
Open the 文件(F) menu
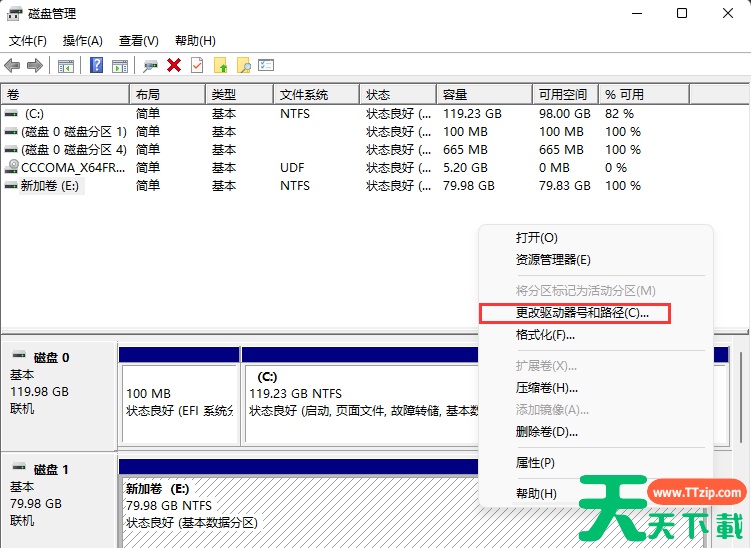coord(28,41)
